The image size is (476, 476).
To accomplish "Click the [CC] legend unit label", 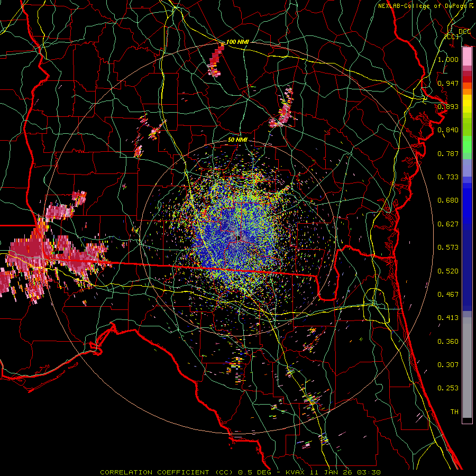I will [x=452, y=36].
